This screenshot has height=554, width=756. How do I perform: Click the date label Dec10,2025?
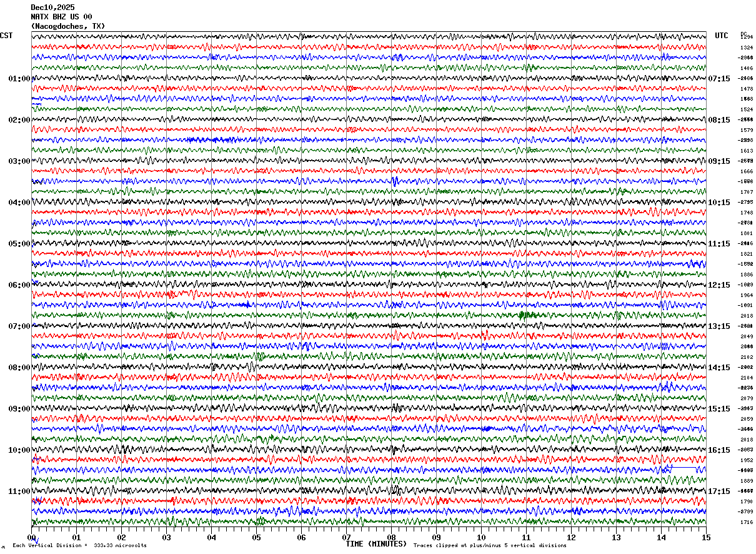[x=52, y=8]
